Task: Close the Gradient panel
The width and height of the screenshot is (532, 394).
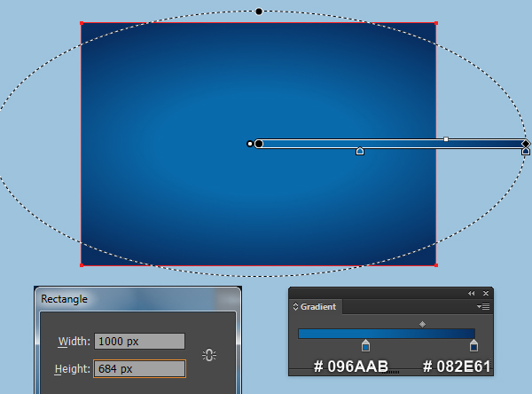Action: (486, 293)
